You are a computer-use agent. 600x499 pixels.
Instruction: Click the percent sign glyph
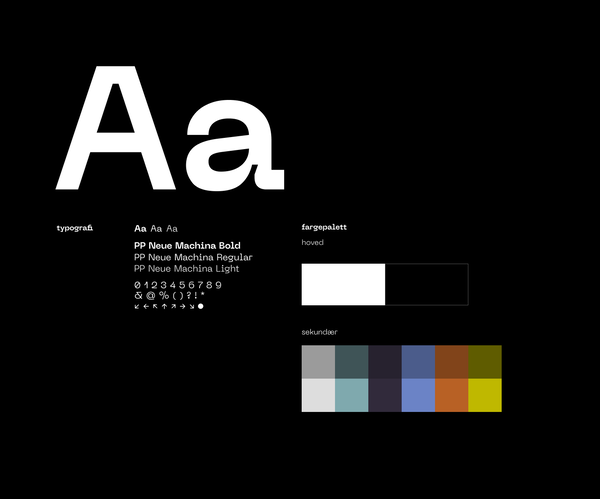tap(164, 295)
